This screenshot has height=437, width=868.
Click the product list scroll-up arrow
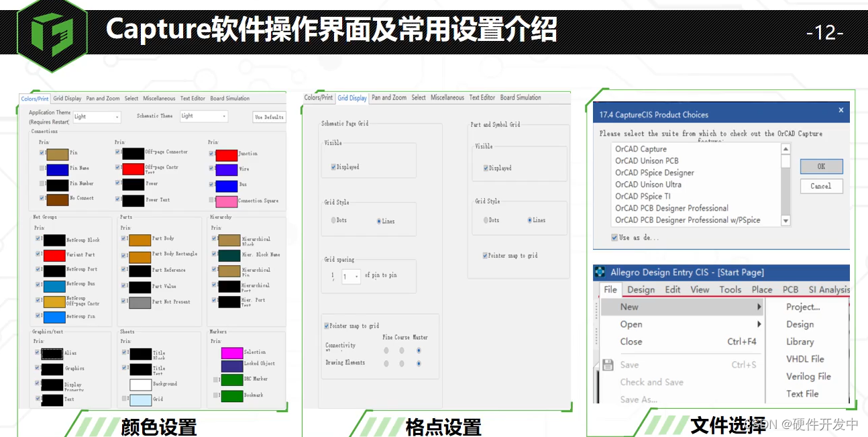click(785, 149)
